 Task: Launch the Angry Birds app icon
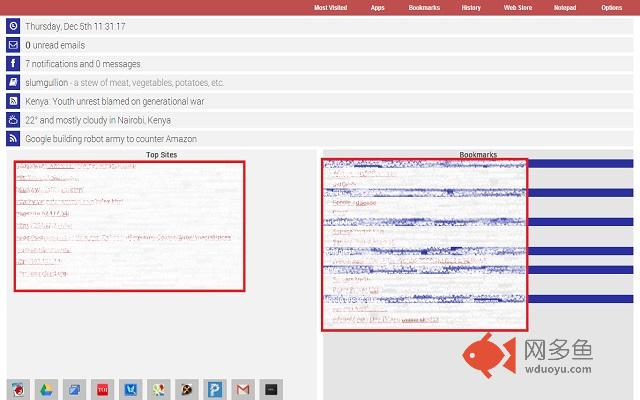coord(17,389)
